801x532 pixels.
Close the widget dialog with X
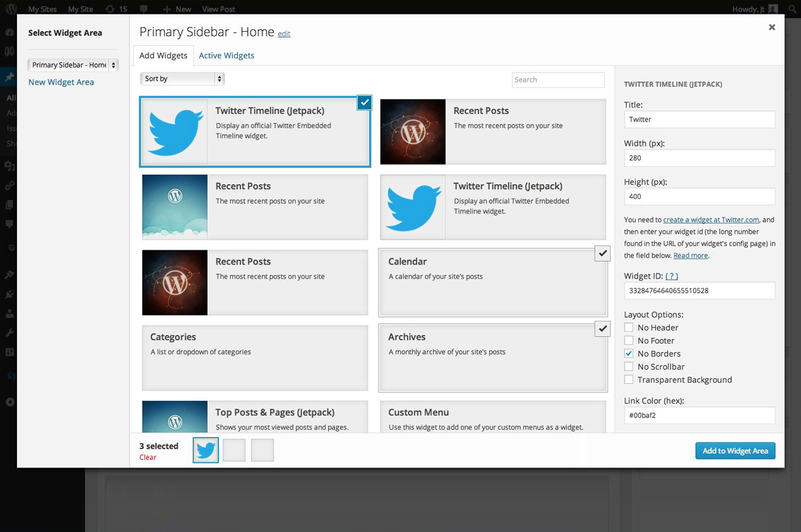click(x=772, y=27)
